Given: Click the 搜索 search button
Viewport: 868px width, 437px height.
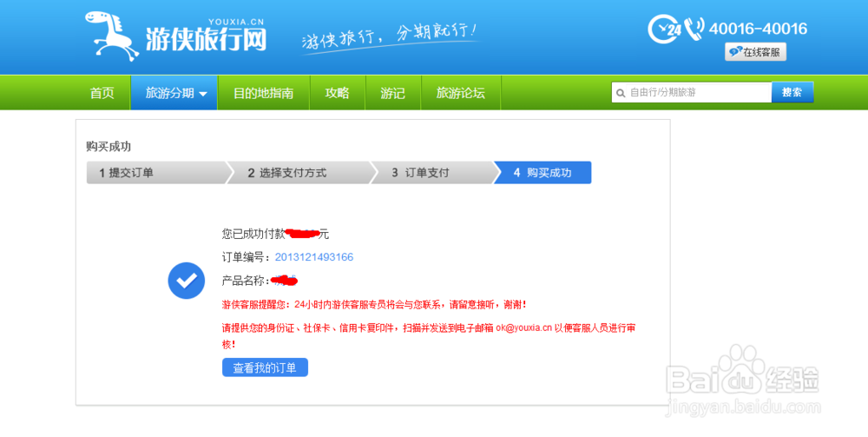Looking at the screenshot, I should pos(792,92).
